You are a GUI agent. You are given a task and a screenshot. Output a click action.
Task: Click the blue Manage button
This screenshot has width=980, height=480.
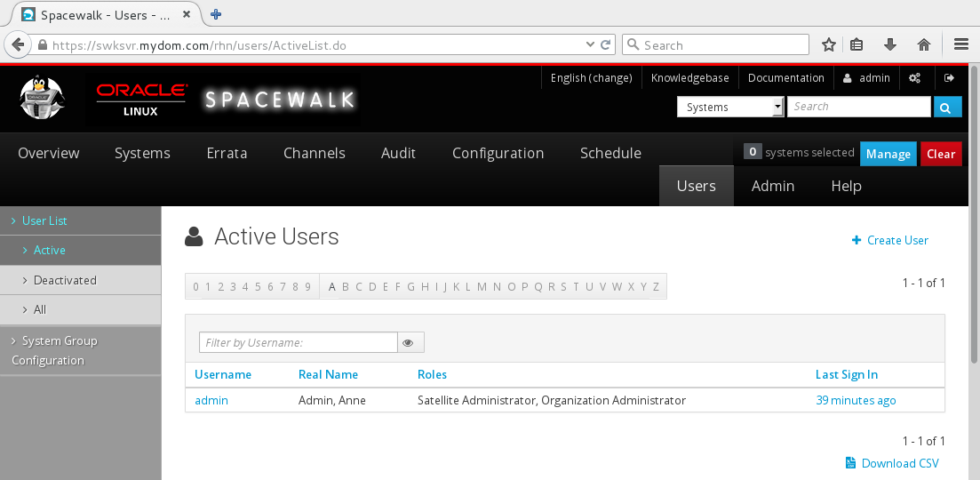coord(888,154)
